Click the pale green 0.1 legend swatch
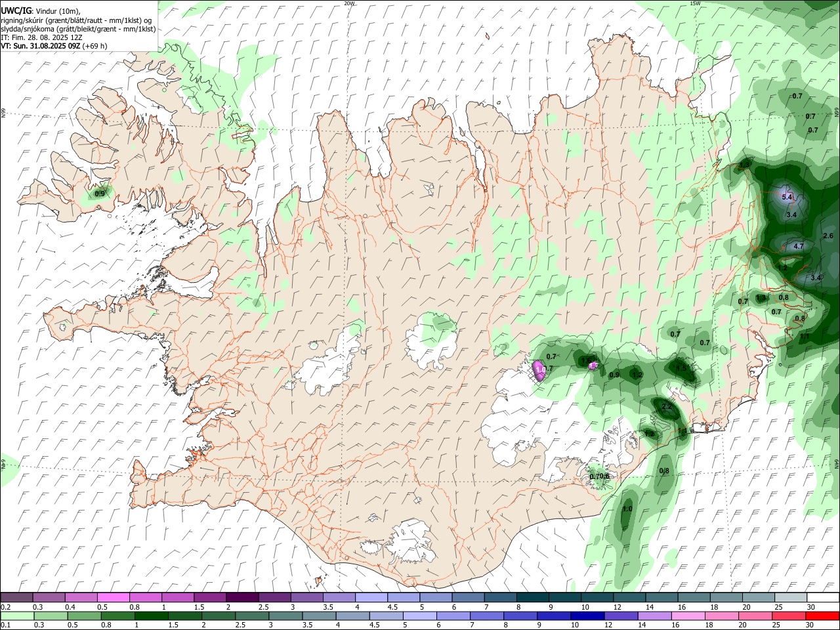The width and height of the screenshot is (840, 630). click(x=17, y=616)
